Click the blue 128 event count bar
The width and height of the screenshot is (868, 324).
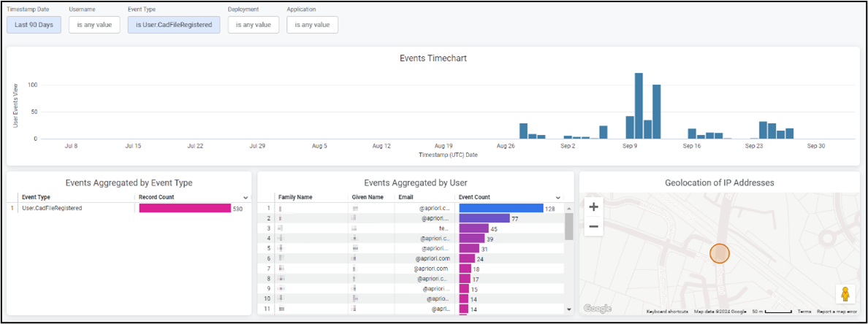click(x=500, y=208)
